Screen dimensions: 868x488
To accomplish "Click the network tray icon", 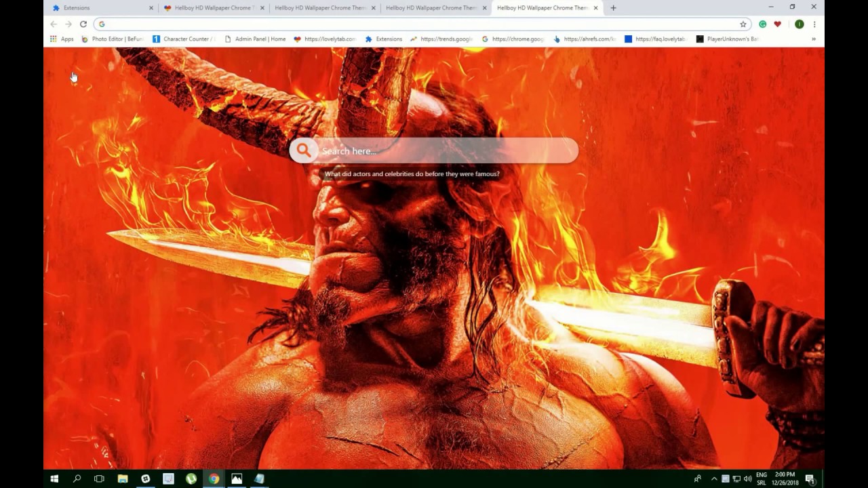I will click(736, 479).
